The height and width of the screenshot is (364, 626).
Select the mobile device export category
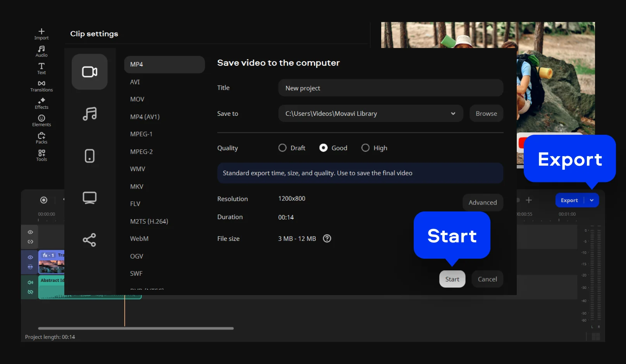(89, 156)
